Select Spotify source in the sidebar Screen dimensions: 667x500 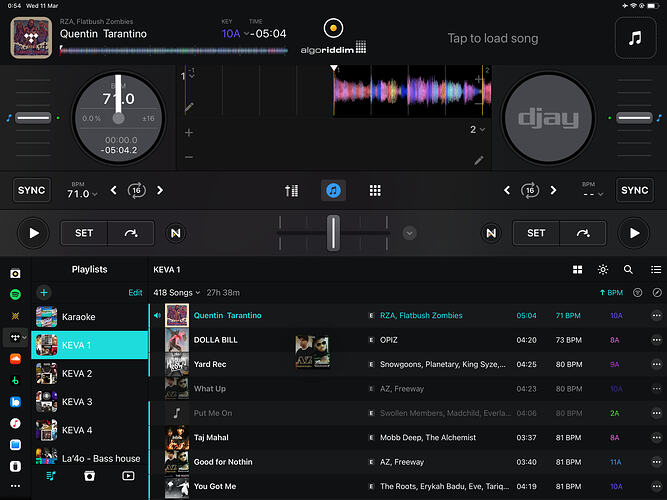(15, 295)
